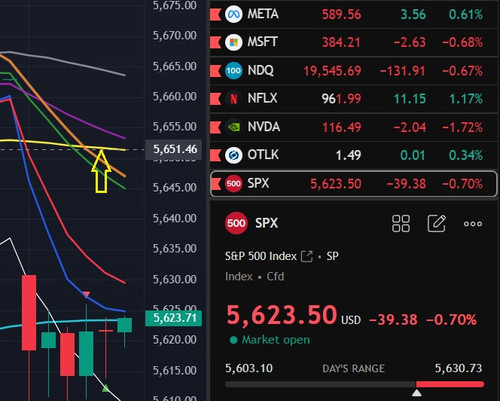Toggle the red flag on MSFT row

click(215, 42)
